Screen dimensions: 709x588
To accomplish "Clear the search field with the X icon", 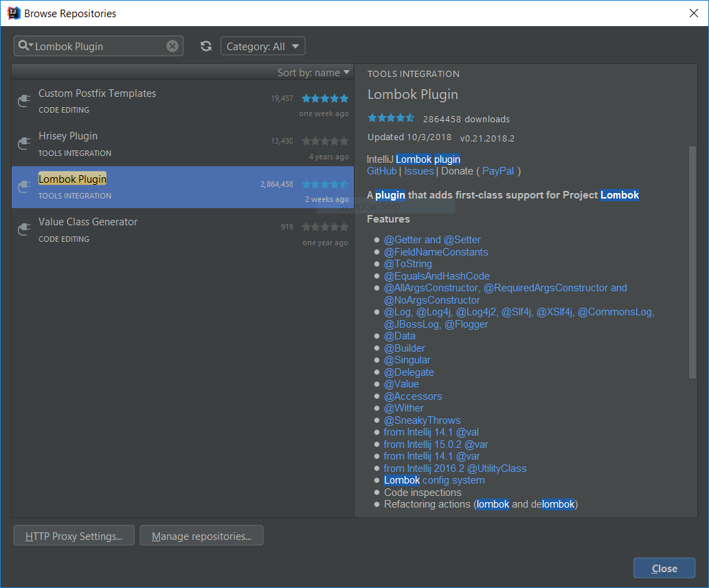I will pyautogui.click(x=172, y=46).
